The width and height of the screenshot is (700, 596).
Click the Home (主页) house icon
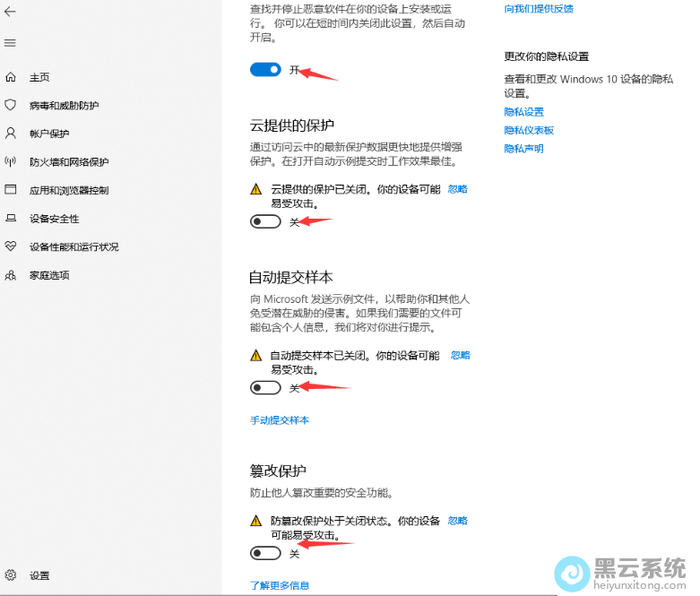point(11,77)
